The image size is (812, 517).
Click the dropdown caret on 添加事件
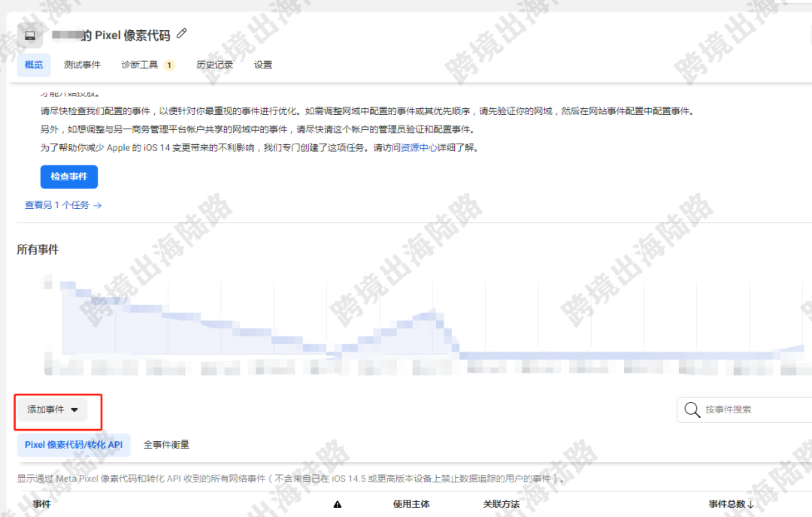[x=76, y=410]
